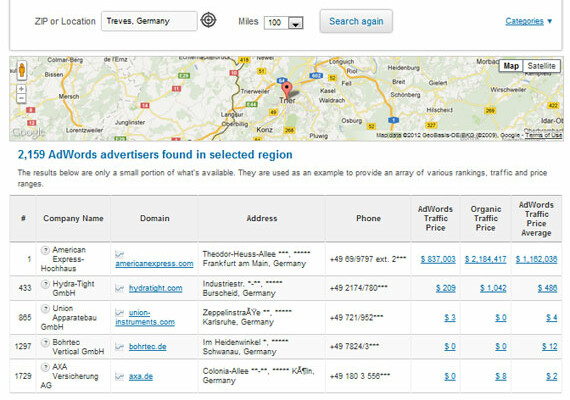Open the union-instruments.com link
The image size is (570, 400).
click(145, 317)
